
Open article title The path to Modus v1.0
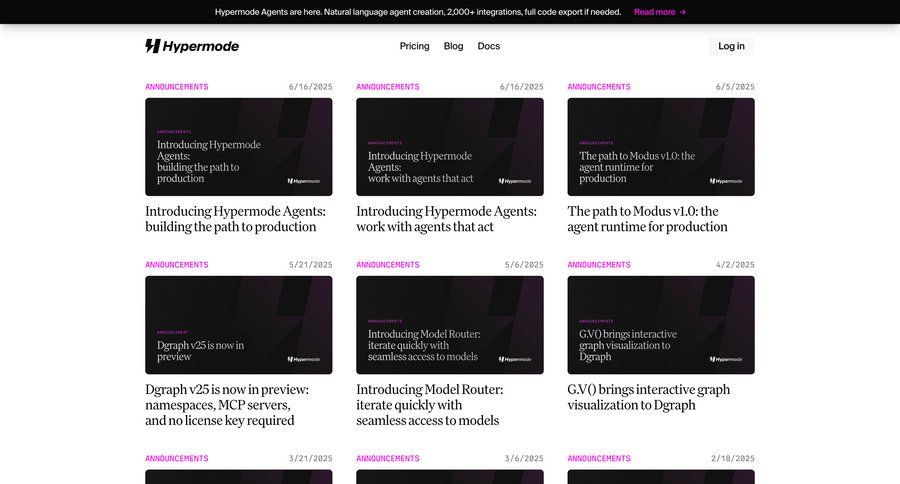[647, 219]
